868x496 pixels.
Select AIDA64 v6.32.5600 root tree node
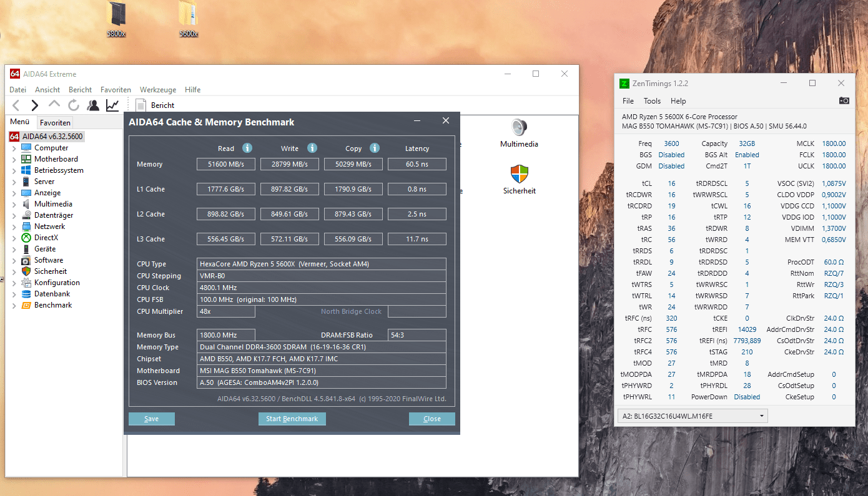[x=52, y=137]
